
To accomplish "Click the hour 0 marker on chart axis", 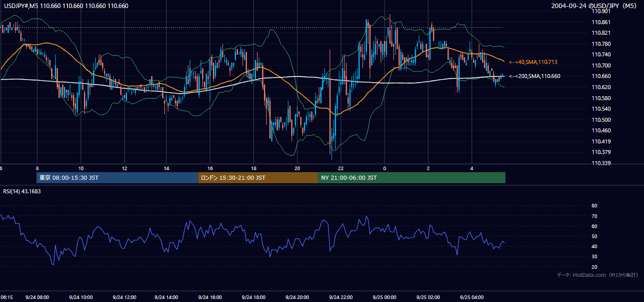I will pos(384,168).
